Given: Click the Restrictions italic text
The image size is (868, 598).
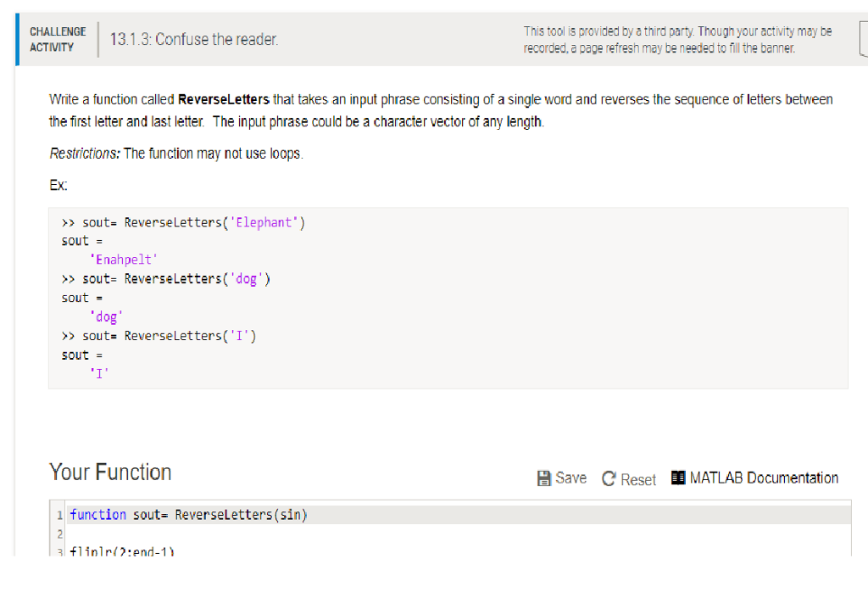Looking at the screenshot, I should point(83,154).
